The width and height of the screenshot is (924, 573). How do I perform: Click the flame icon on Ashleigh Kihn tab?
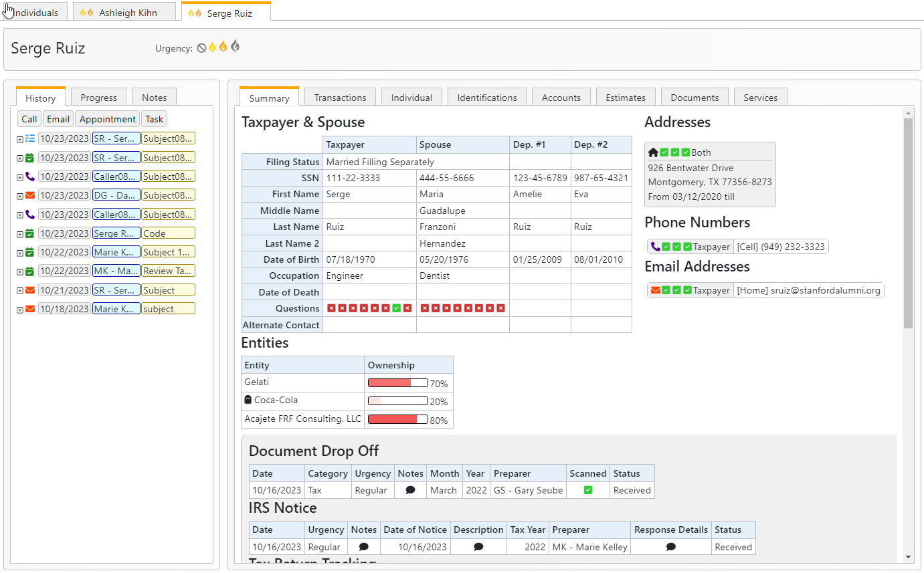(x=87, y=13)
